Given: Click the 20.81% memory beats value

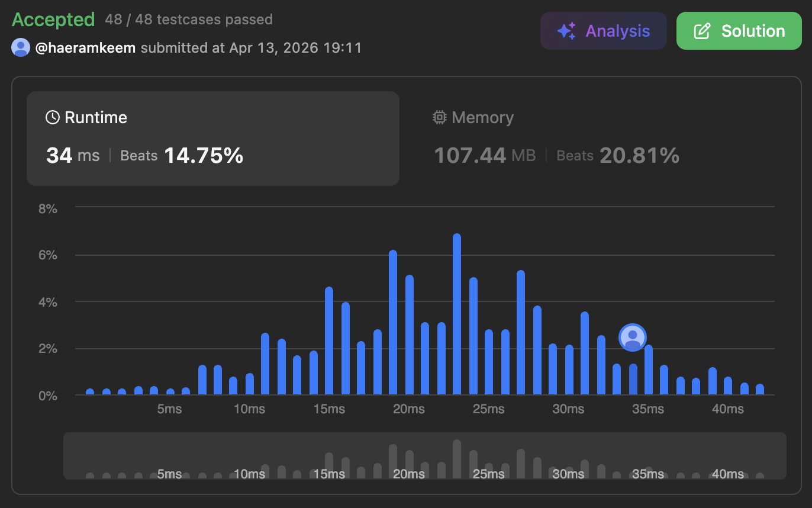Looking at the screenshot, I should [639, 155].
